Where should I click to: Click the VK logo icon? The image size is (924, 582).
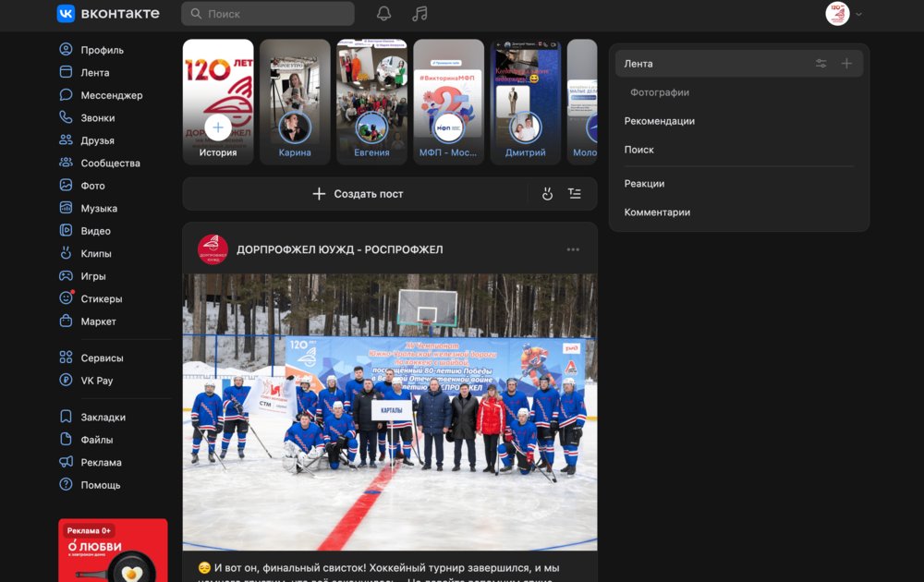[x=66, y=14]
